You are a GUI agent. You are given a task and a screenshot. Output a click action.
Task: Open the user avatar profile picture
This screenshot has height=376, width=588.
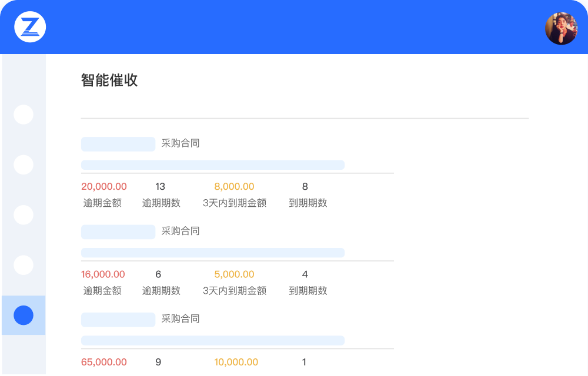561,28
